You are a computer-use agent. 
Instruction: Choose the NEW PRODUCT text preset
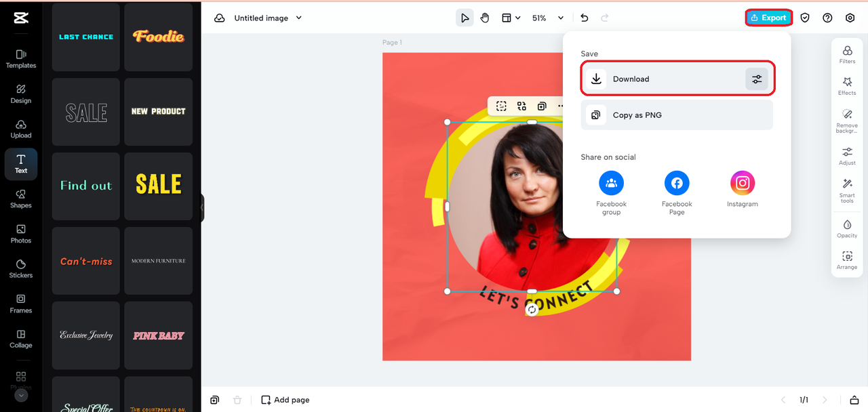click(159, 112)
